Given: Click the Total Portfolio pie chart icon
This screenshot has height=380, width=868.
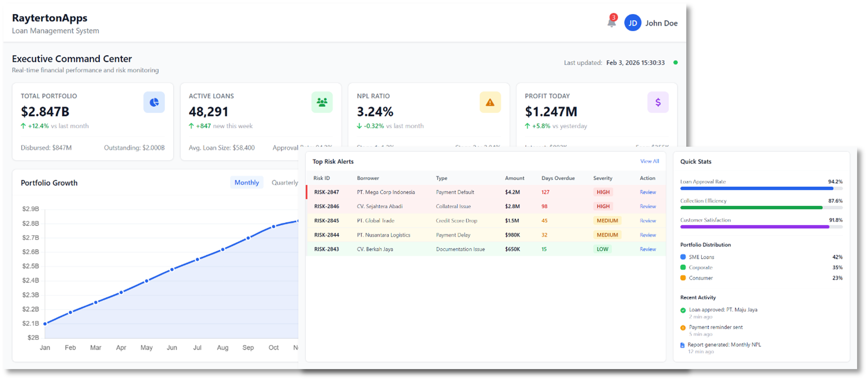Looking at the screenshot, I should point(154,102).
